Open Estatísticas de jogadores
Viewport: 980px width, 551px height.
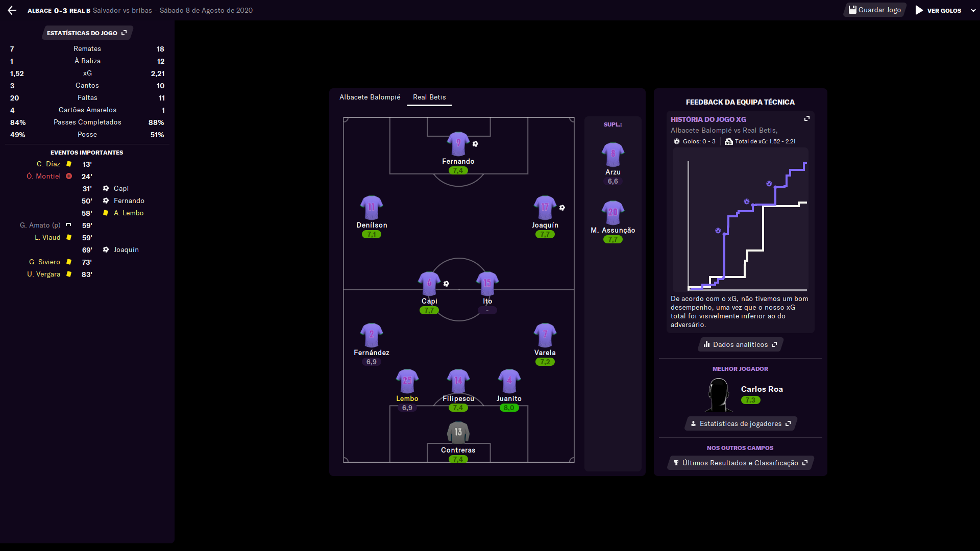[x=740, y=423]
